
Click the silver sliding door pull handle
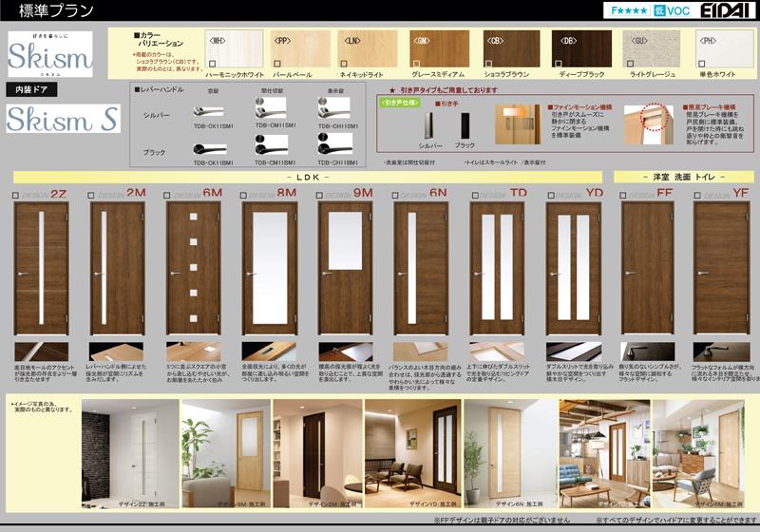click(430, 125)
